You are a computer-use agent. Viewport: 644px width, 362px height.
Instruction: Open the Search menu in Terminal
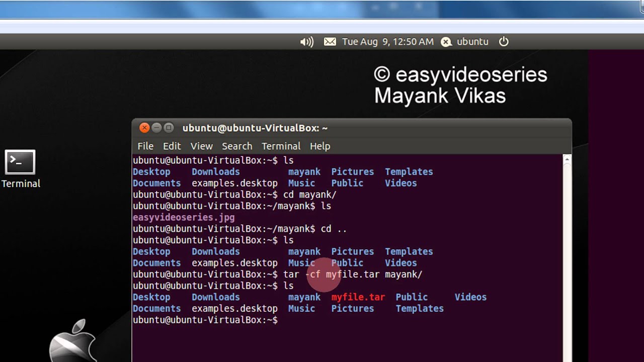(237, 146)
